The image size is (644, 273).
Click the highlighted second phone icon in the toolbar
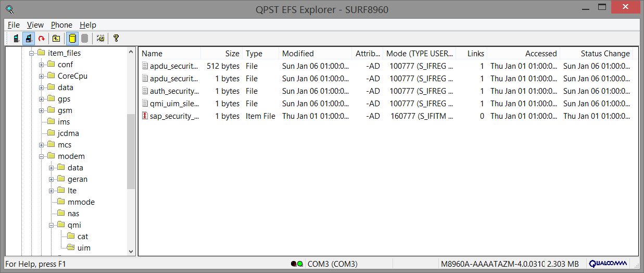(29, 38)
